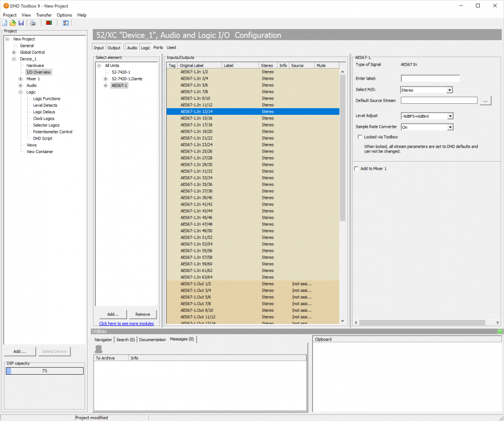Open the Documentation utilities tab
This screenshot has width=504, height=421.
coord(152,340)
